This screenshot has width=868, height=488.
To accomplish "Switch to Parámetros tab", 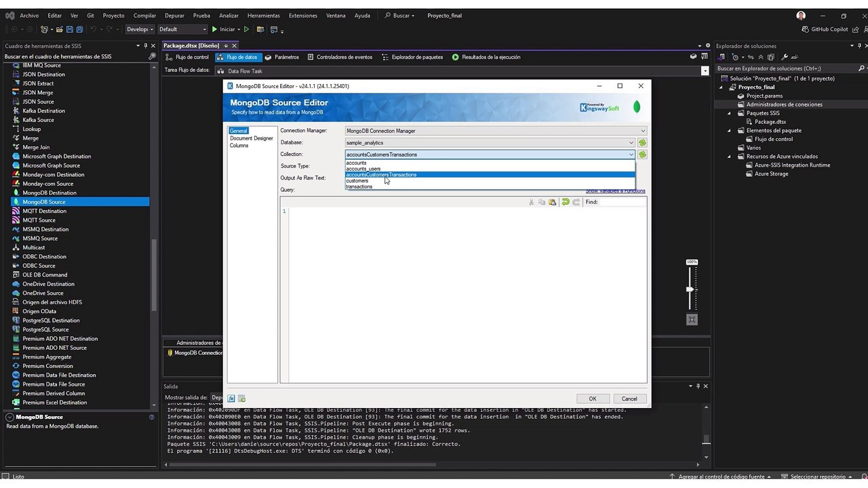I will (x=282, y=57).
